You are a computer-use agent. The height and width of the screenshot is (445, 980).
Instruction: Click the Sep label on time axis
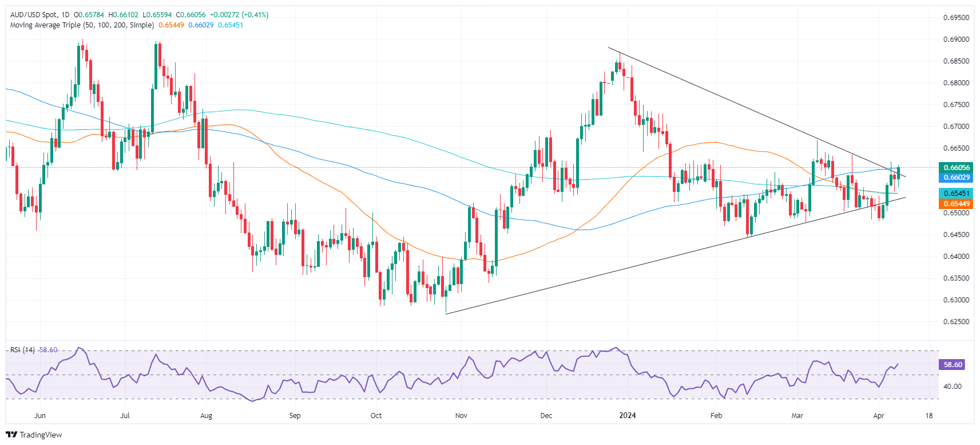pyautogui.click(x=295, y=415)
